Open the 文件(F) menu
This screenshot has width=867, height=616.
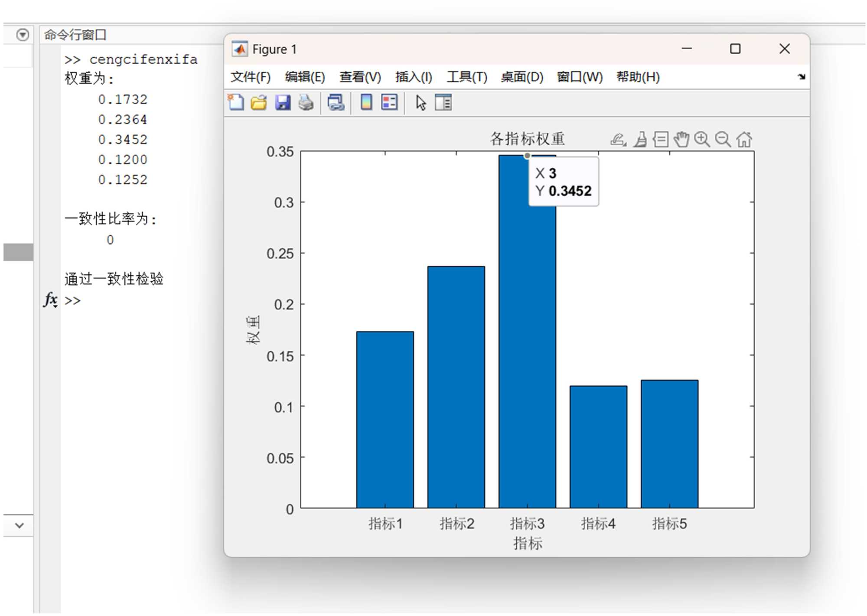tap(250, 77)
